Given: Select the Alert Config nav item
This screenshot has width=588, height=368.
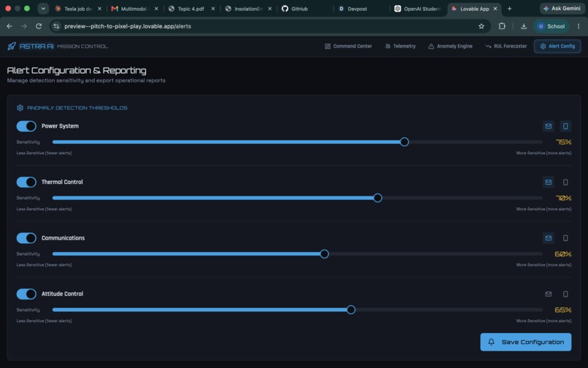Looking at the screenshot, I should click(x=557, y=46).
